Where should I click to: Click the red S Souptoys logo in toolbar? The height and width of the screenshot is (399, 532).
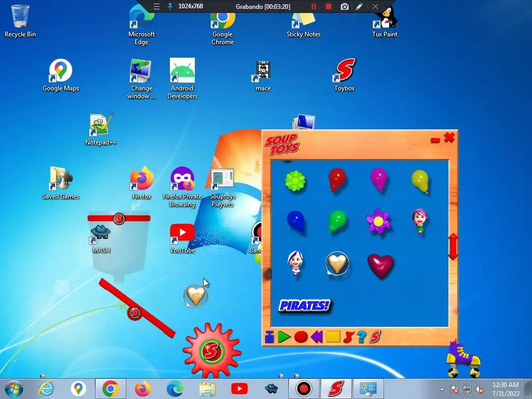pos(375,337)
